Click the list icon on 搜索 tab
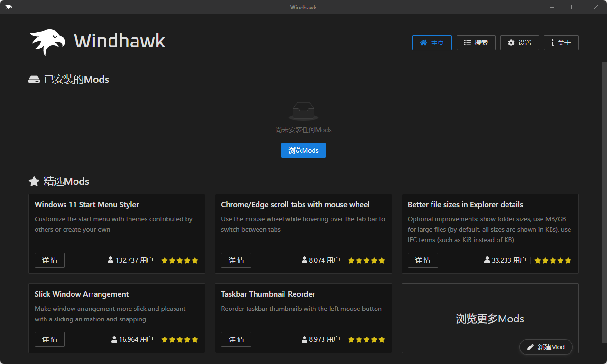The width and height of the screenshot is (607, 364). click(x=468, y=43)
